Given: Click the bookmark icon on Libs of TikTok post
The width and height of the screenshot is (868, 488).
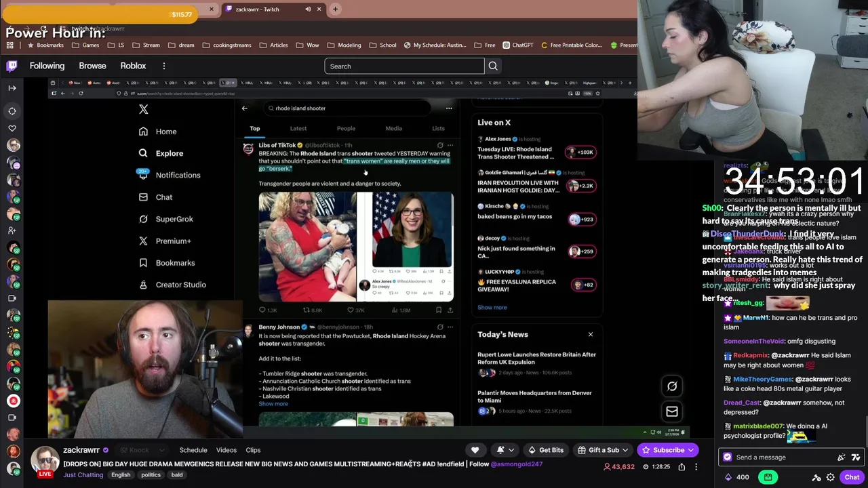Looking at the screenshot, I should 439,310.
